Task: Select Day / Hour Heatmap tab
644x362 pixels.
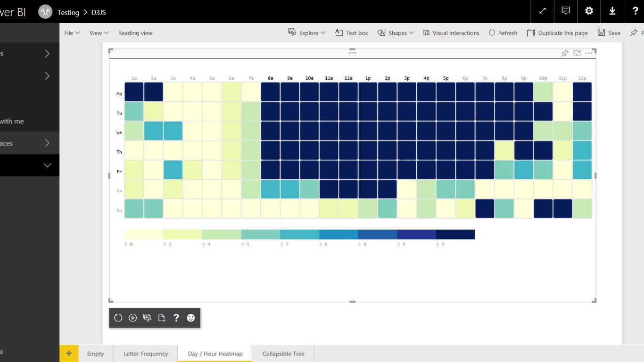Action: coord(215,354)
